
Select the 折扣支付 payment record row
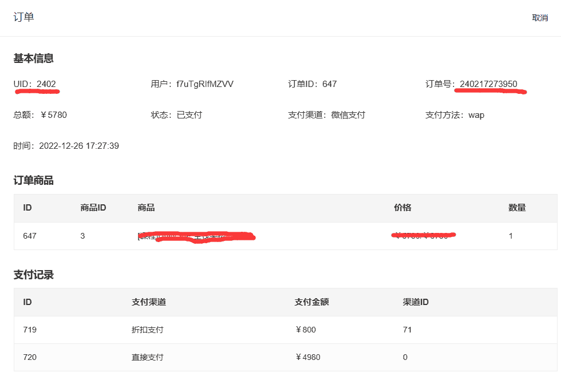147,330
